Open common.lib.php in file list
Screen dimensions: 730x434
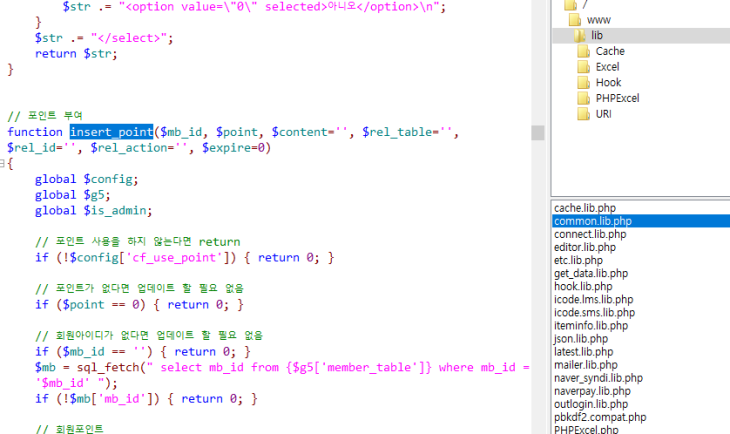tap(592, 221)
